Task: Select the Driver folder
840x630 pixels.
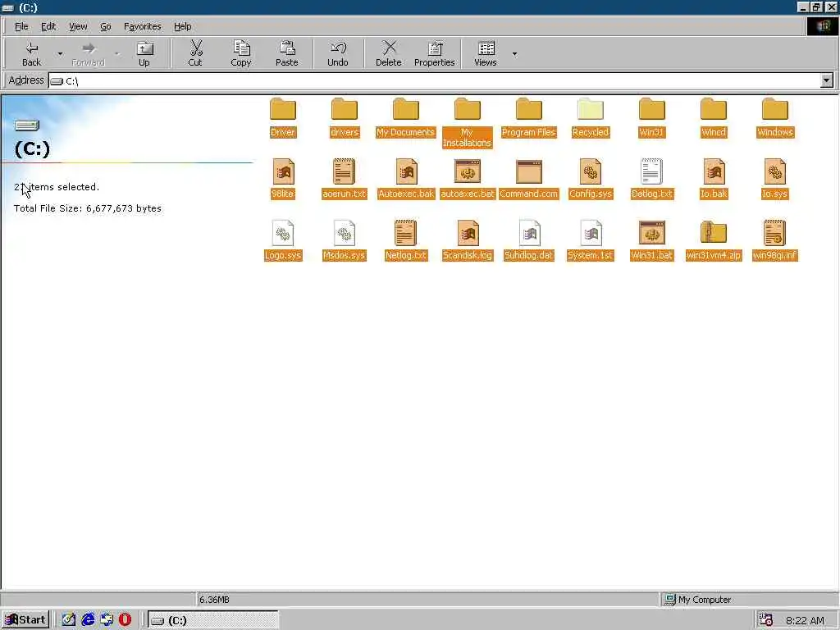Action: click(283, 118)
